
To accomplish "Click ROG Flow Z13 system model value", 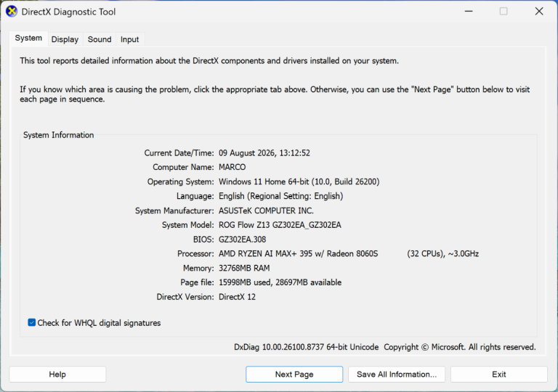I will coord(280,225).
